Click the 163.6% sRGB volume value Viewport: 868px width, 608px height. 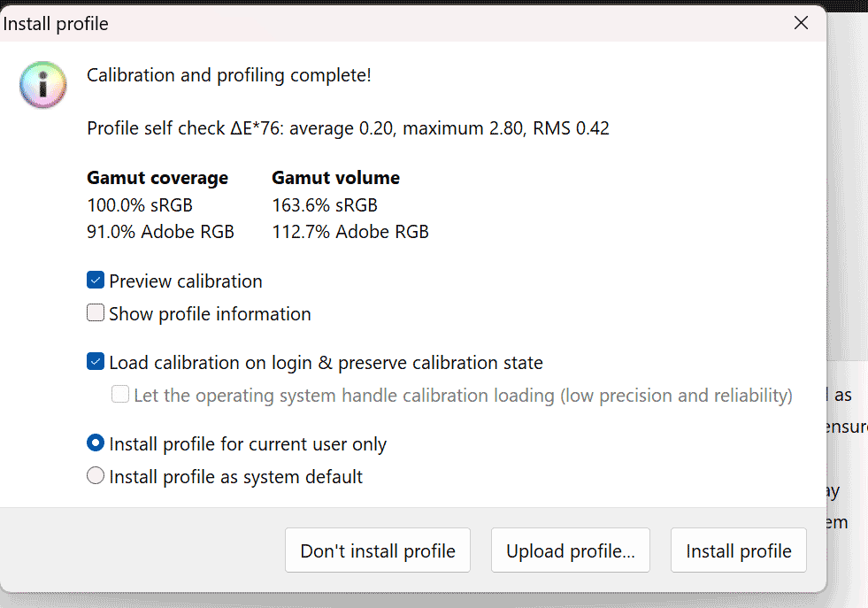(325, 205)
